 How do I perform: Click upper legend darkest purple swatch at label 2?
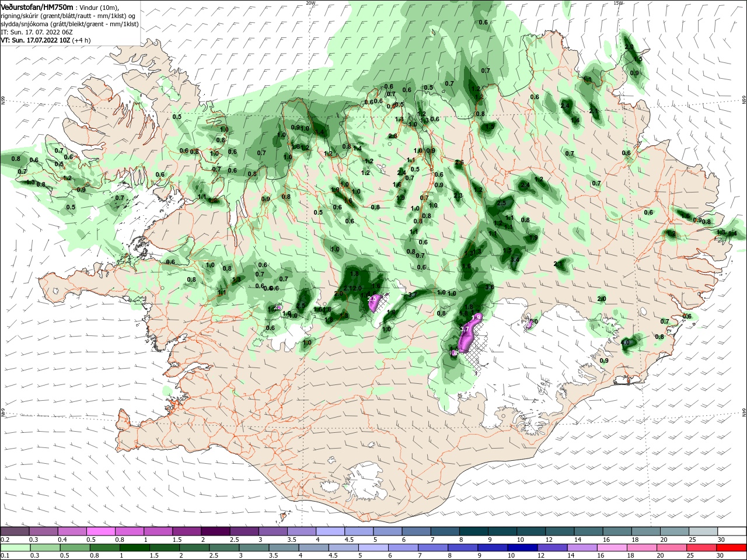tap(215, 531)
